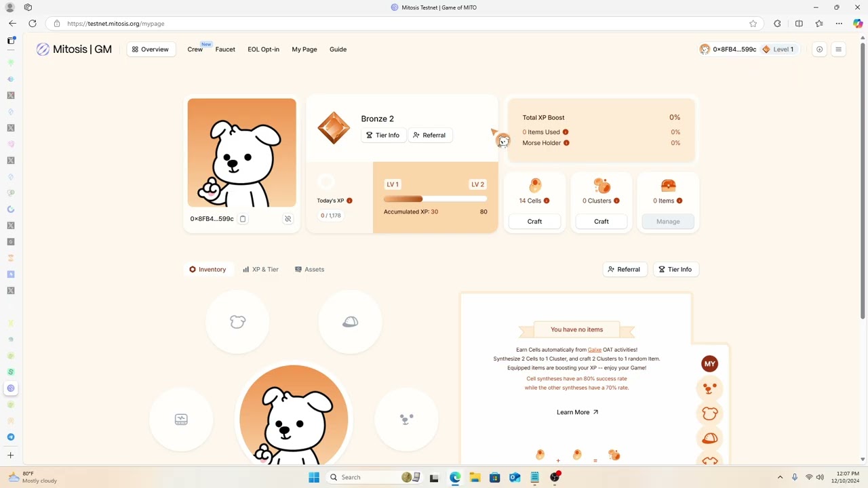
Task: Click the Cells icon above 14 Cells
Action: pyautogui.click(x=535, y=185)
